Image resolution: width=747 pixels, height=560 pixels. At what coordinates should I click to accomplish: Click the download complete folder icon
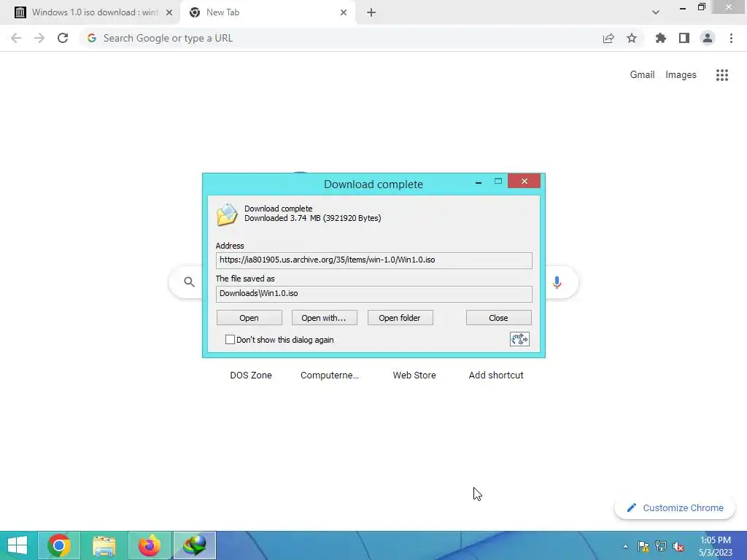(227, 214)
